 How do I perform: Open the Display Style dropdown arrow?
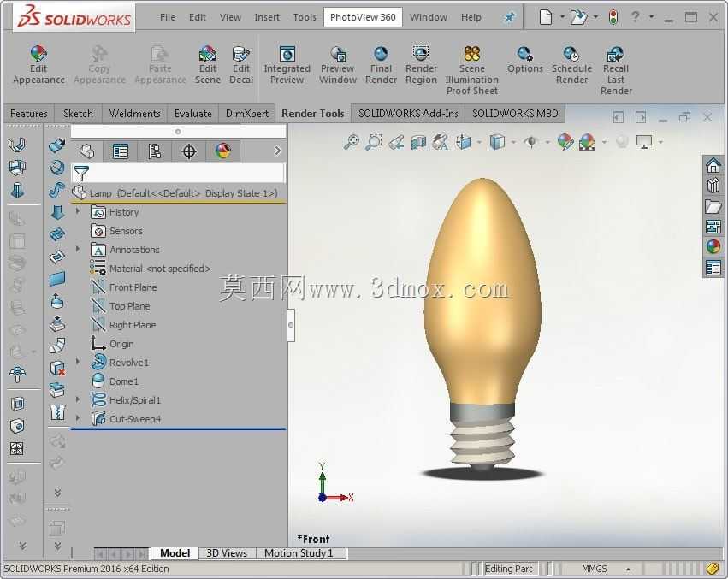(513, 142)
